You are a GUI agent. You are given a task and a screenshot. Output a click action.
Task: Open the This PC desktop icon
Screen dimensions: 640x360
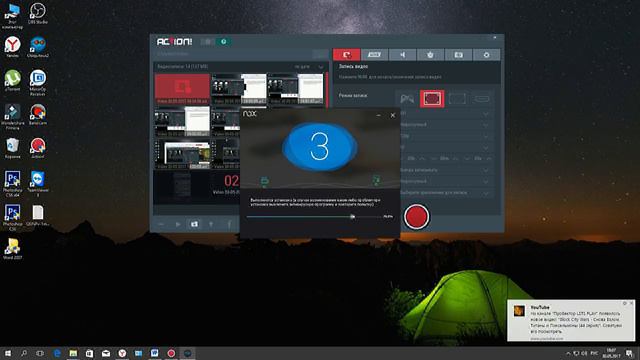[x=12, y=16]
